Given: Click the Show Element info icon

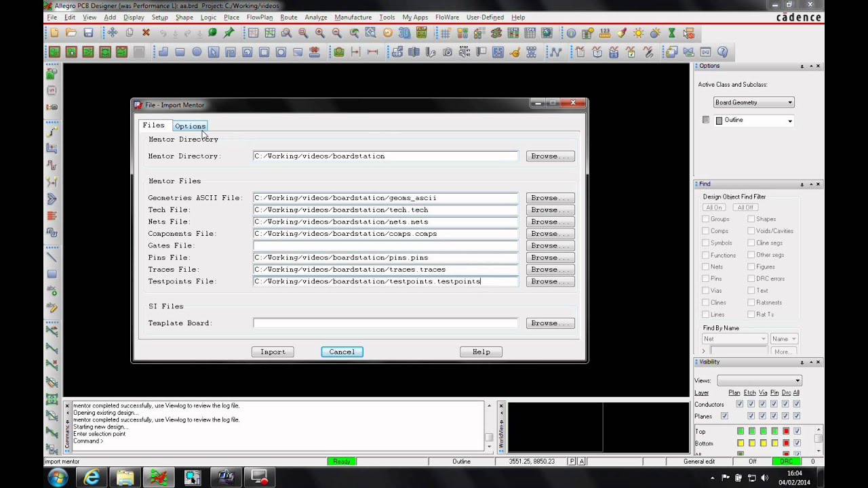Looking at the screenshot, I should tap(571, 33).
